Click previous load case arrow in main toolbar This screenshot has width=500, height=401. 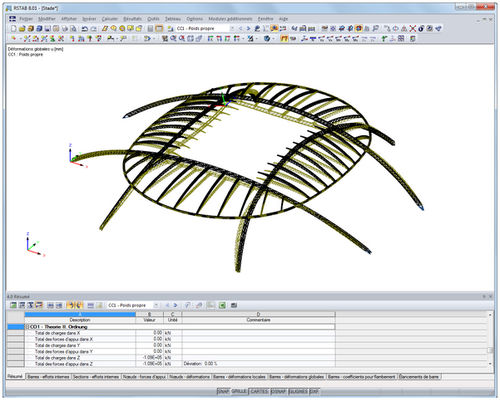click(240, 29)
